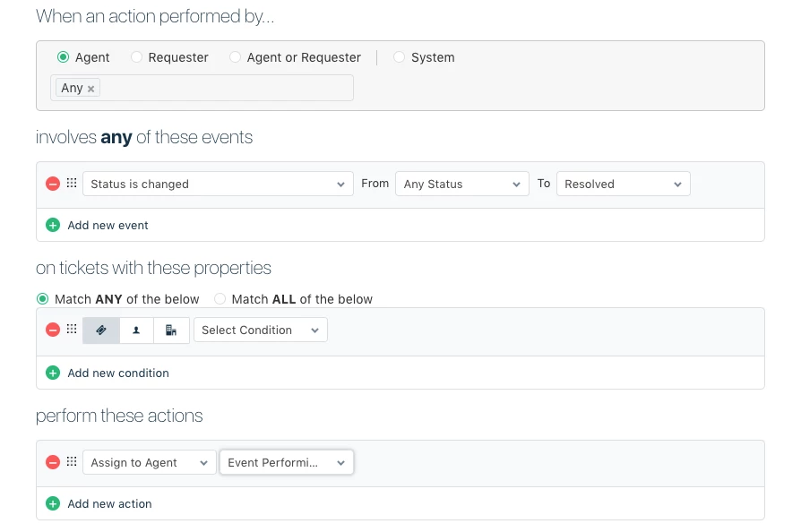Select the company properties icon
The image size is (801, 532).
(171, 330)
